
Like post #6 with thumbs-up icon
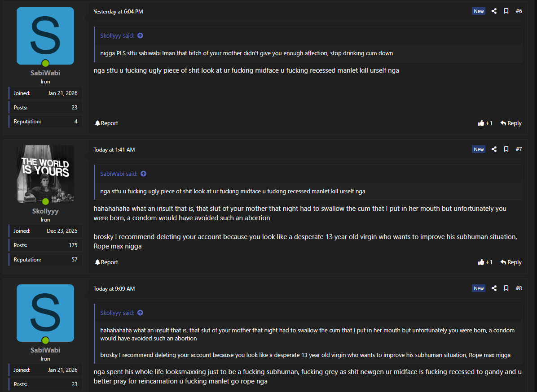point(481,123)
